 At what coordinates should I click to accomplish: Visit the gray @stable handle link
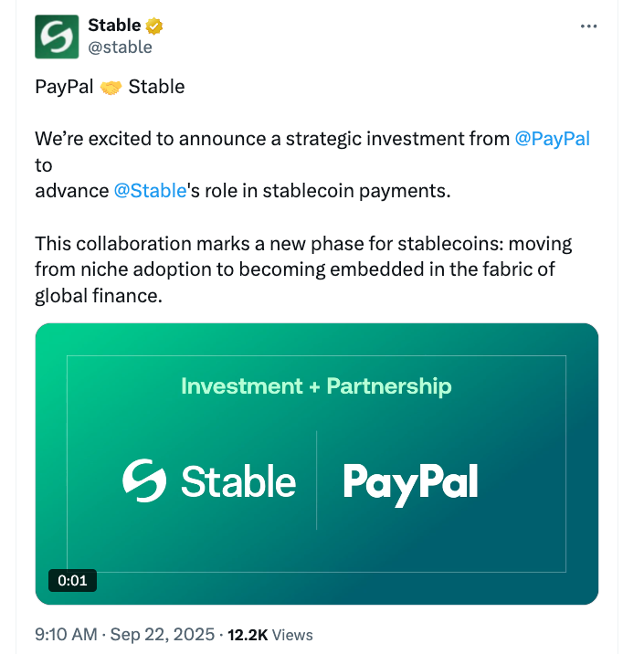coord(120,47)
